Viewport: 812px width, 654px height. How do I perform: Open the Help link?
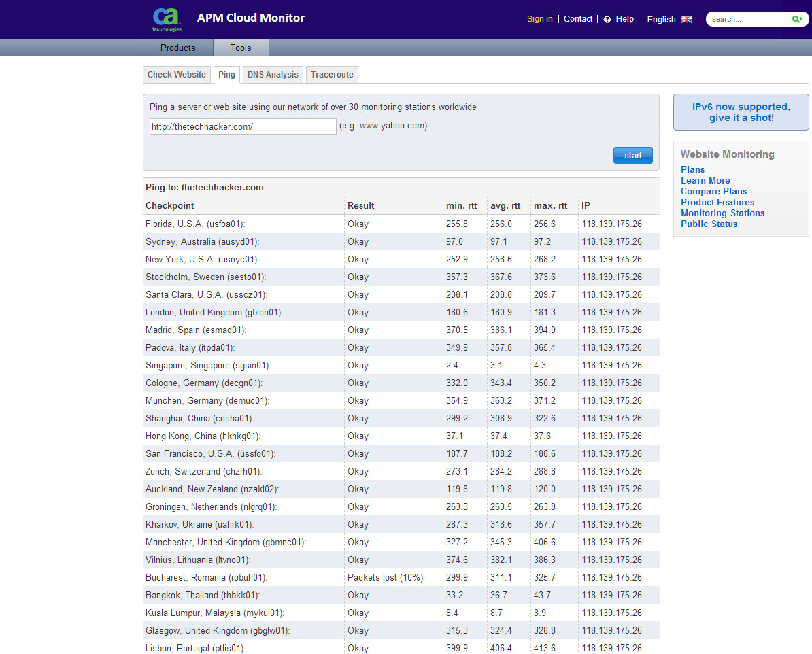tap(624, 18)
